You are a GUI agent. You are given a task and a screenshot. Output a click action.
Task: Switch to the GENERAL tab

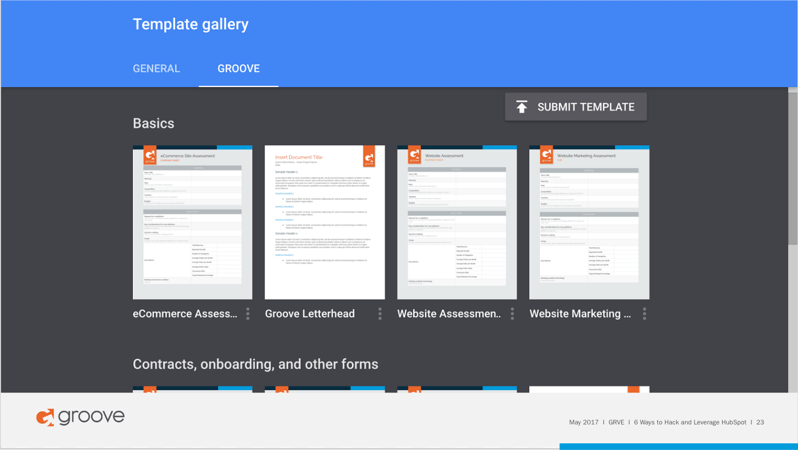coord(156,69)
